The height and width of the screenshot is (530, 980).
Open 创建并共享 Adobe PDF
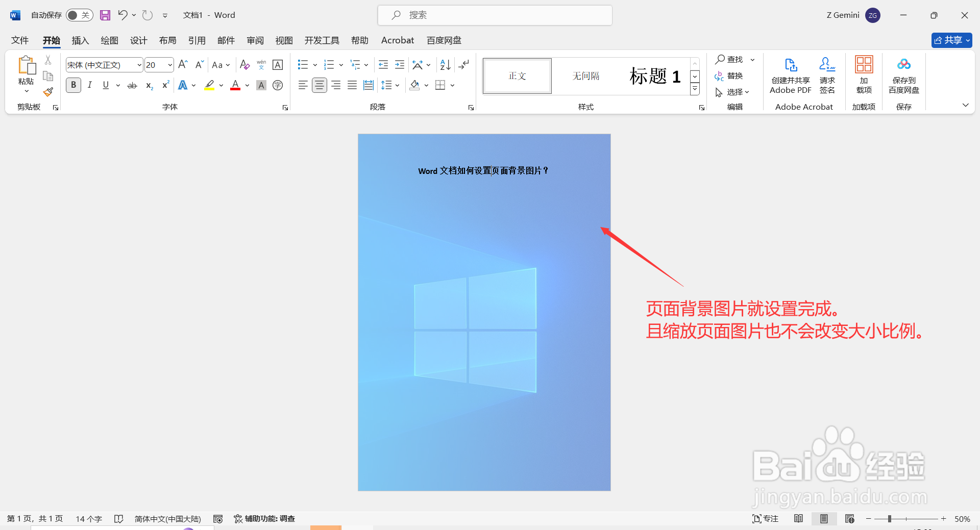click(790, 75)
